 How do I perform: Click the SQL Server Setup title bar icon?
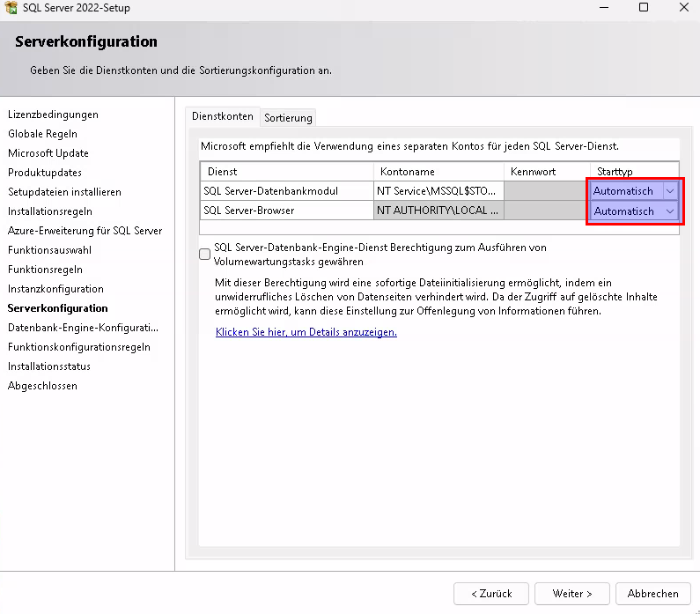coord(11,8)
